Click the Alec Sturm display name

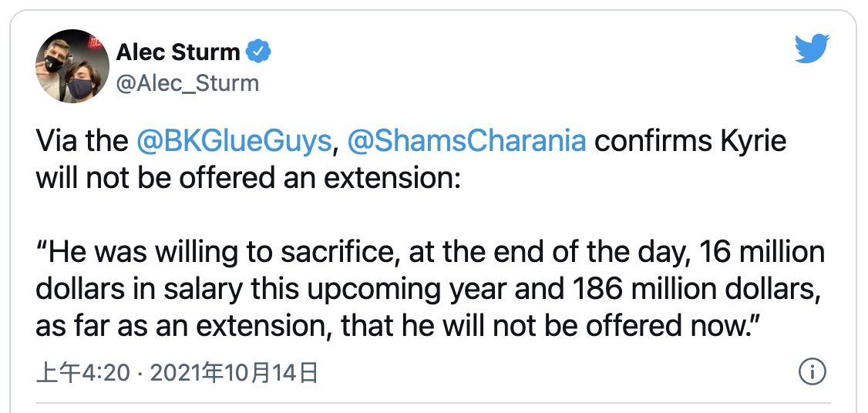point(179,53)
